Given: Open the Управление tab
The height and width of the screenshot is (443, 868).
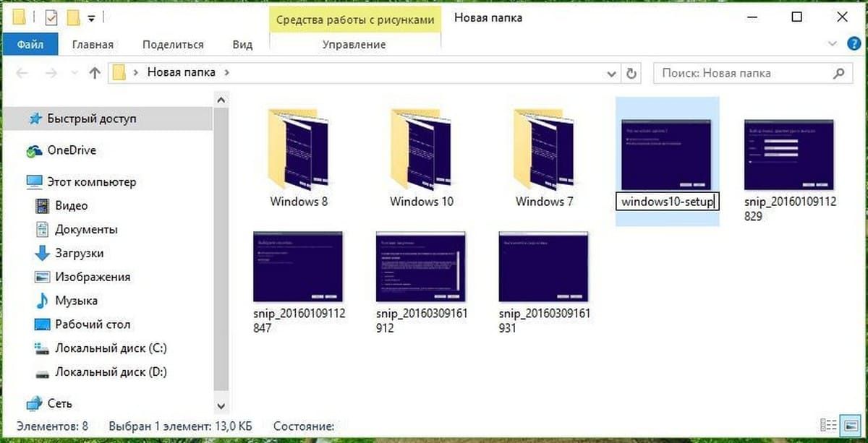Looking at the screenshot, I should coord(354,44).
